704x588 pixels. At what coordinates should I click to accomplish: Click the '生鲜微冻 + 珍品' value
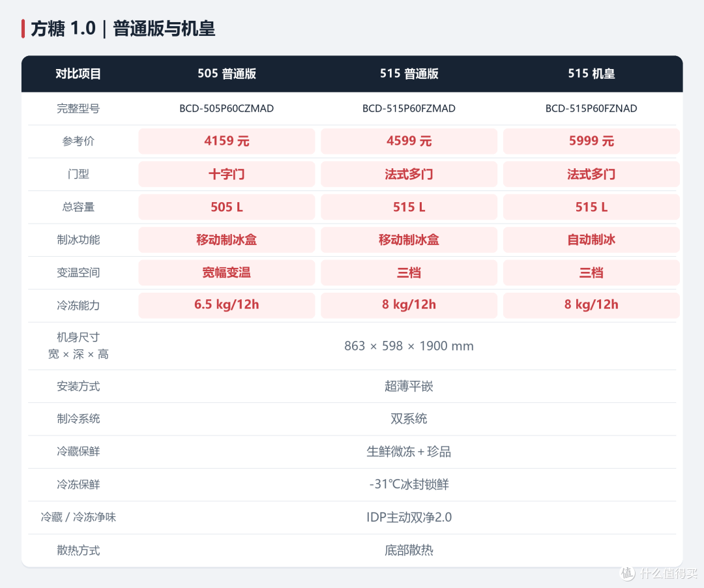[x=409, y=452]
